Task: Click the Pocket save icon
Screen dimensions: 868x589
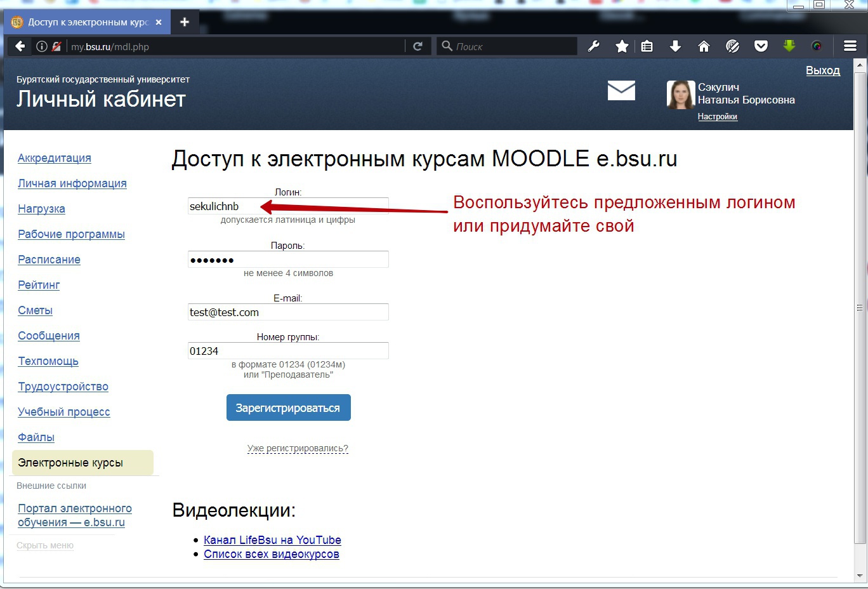Action: [x=761, y=46]
